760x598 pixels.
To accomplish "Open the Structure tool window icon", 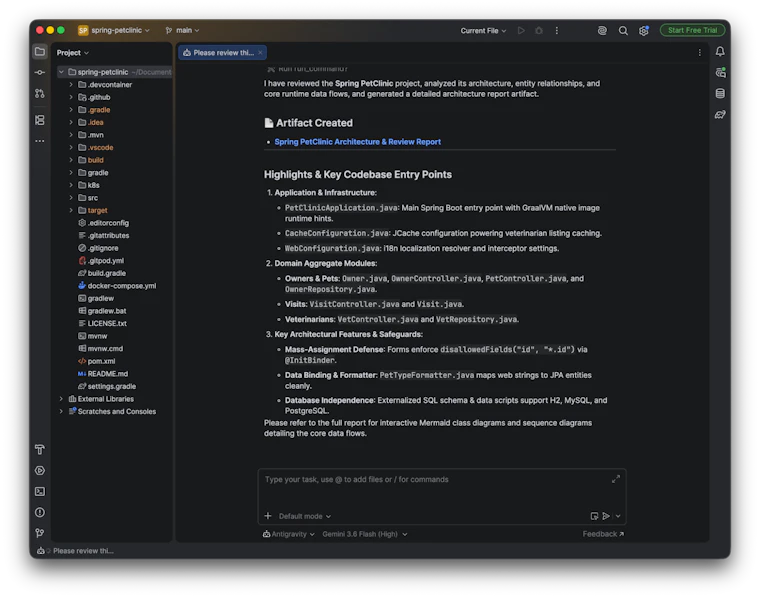I will click(40, 120).
